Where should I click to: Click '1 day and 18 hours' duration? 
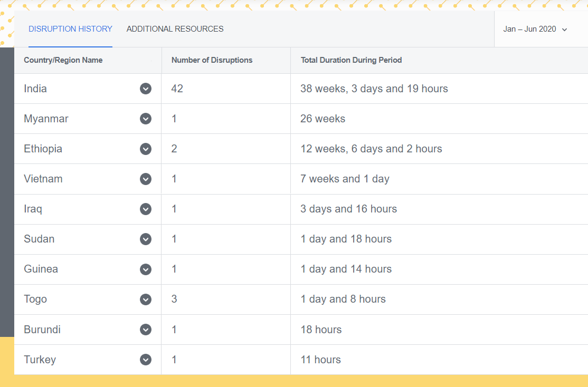(346, 239)
